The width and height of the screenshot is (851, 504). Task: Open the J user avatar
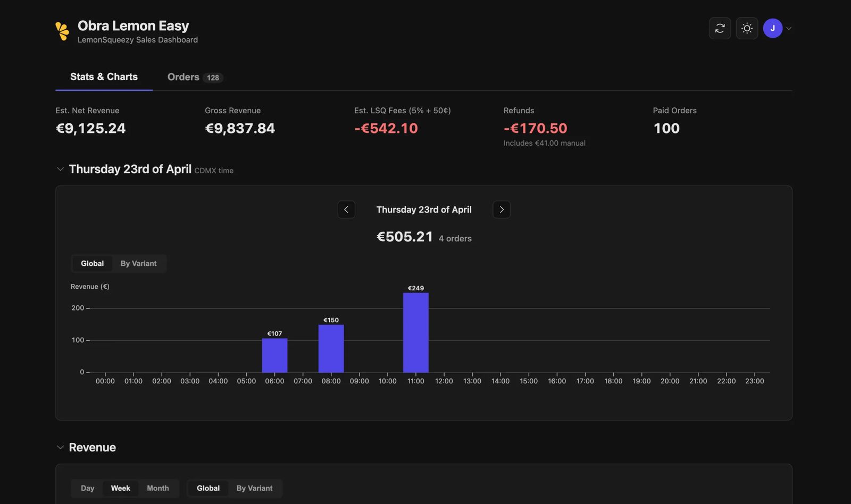772,28
